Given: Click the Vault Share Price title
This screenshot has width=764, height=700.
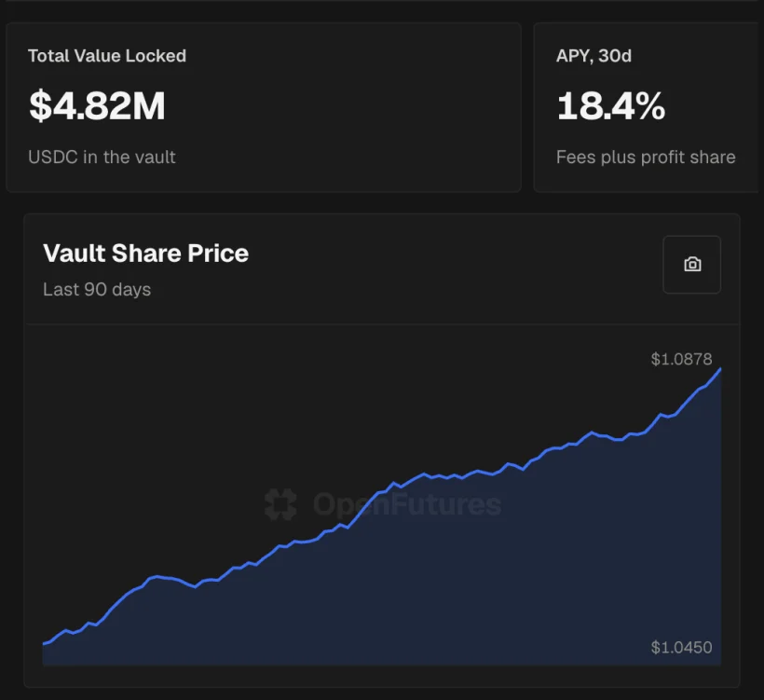Looking at the screenshot, I should [145, 253].
